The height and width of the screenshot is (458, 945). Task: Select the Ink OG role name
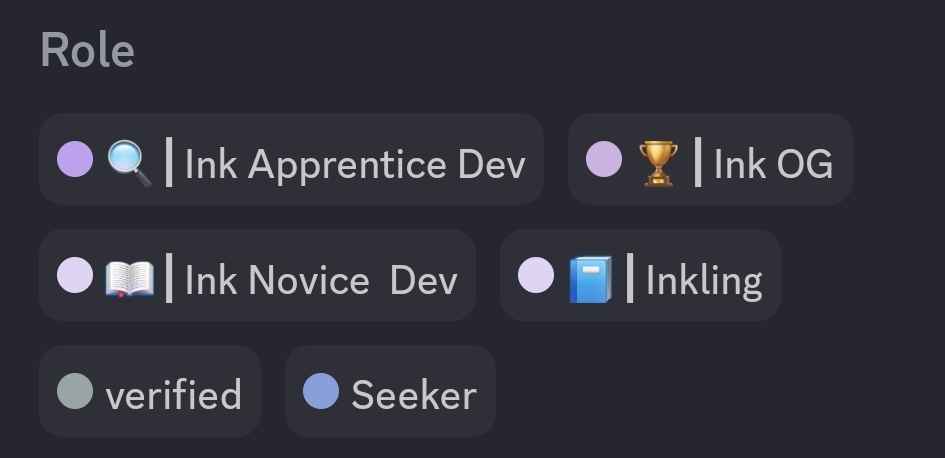coord(773,164)
